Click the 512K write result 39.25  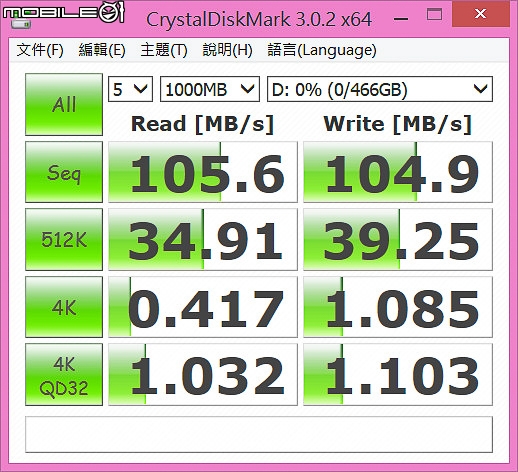point(398,239)
